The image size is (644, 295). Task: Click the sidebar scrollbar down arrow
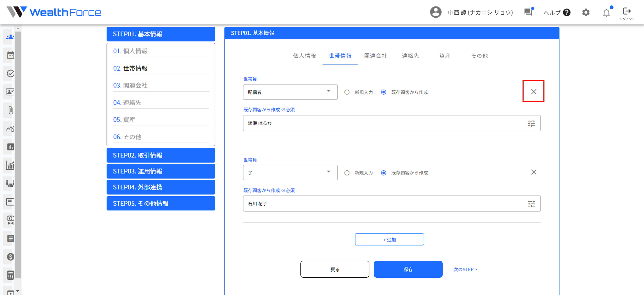coord(18,291)
